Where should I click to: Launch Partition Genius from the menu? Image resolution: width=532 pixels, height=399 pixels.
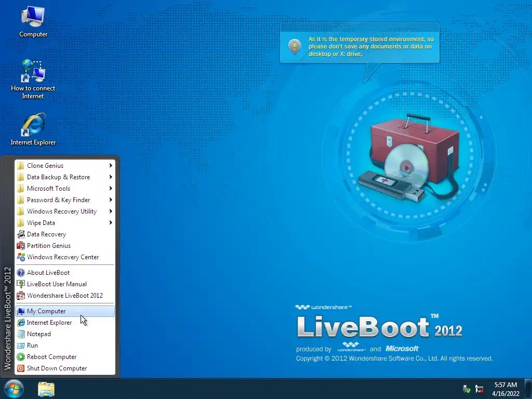click(x=65, y=246)
